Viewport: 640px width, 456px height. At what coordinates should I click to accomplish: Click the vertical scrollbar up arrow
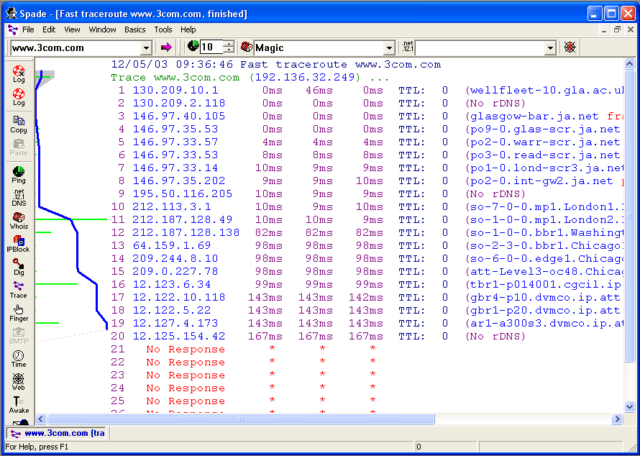pyautogui.click(x=629, y=64)
